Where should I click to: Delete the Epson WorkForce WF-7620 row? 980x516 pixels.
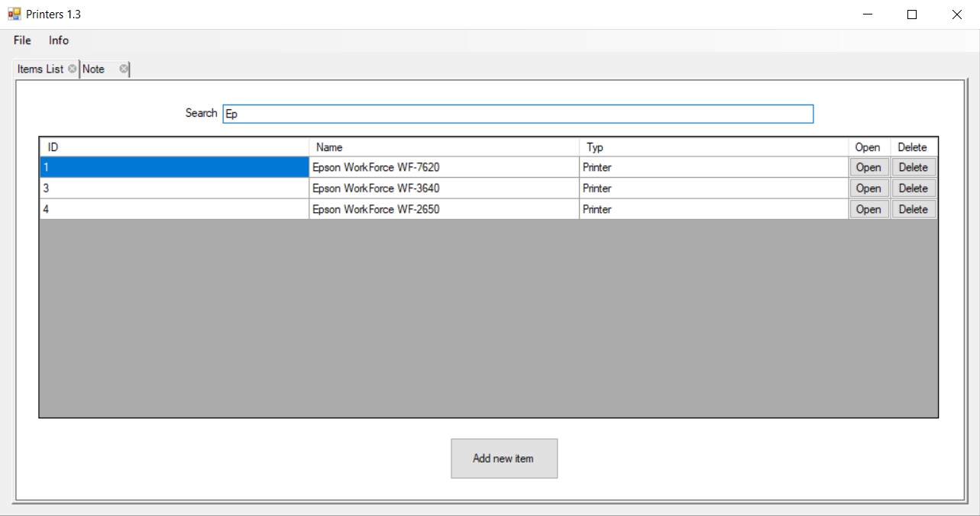(x=913, y=167)
